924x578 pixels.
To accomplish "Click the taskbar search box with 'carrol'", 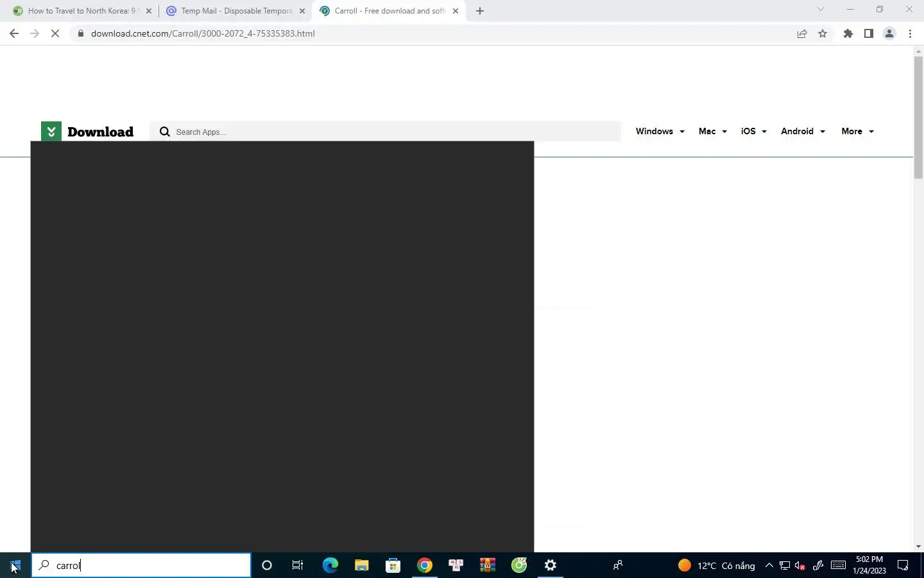I will 141,565.
